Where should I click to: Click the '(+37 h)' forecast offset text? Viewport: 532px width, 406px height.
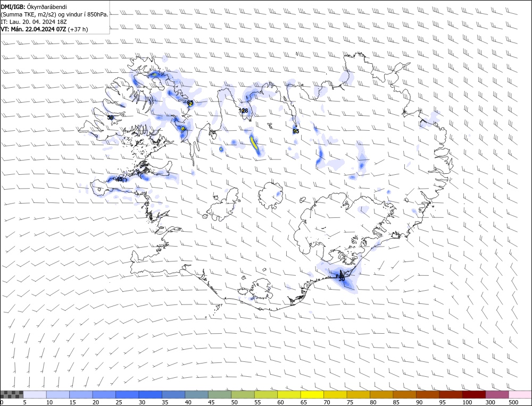(x=78, y=29)
